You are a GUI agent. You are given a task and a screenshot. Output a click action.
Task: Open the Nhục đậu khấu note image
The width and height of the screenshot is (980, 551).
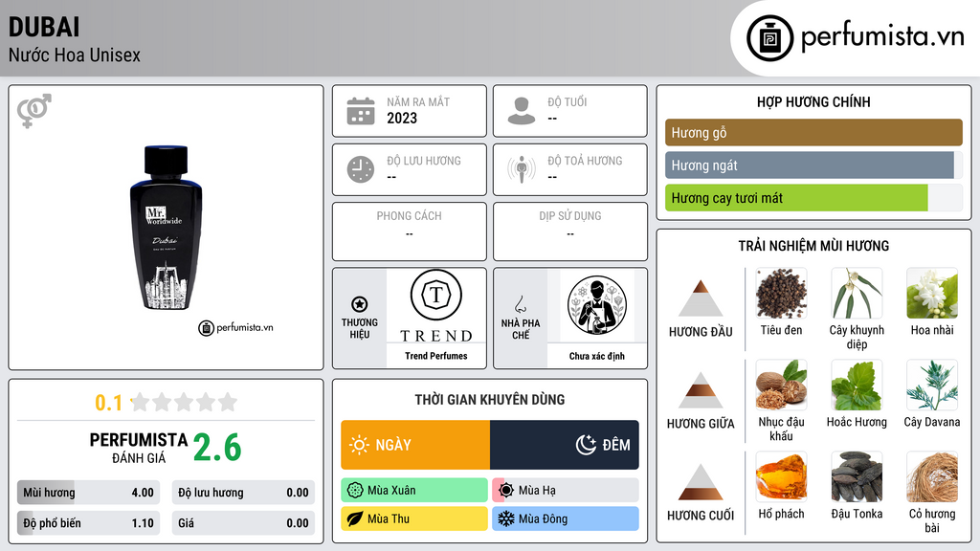[781, 386]
